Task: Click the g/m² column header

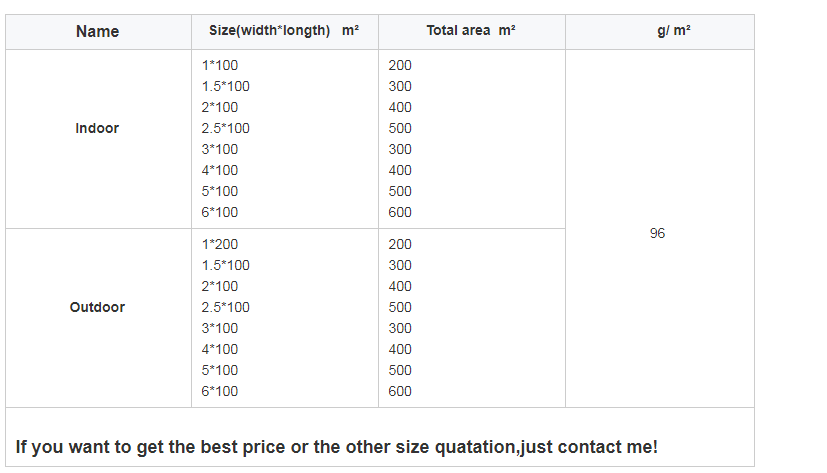Action: [x=659, y=31]
